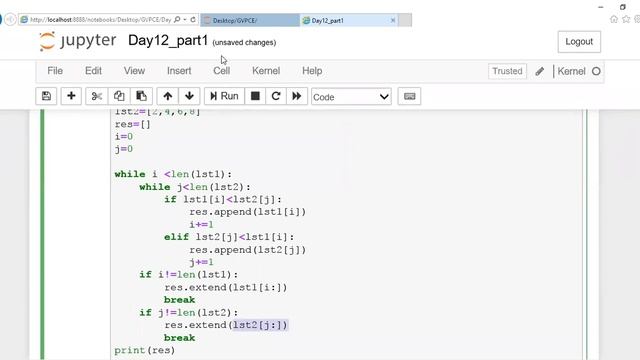This screenshot has width=640, height=360.
Task: Click the Trusted notebook indicator
Action: 507,71
